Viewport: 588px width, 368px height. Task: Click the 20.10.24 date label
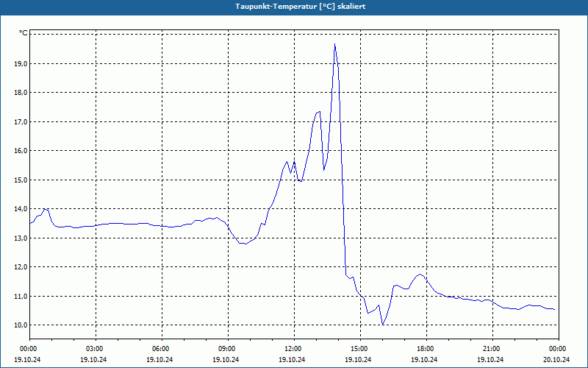coord(556,359)
